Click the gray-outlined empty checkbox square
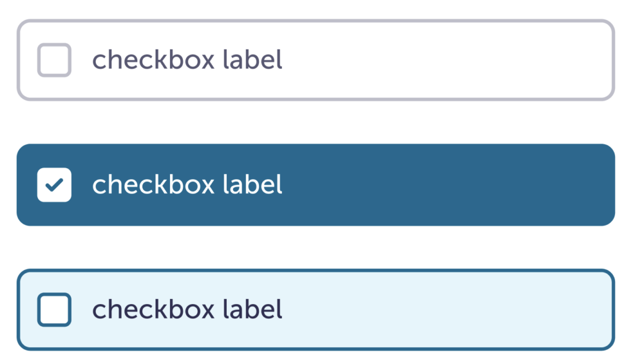 [54, 60]
